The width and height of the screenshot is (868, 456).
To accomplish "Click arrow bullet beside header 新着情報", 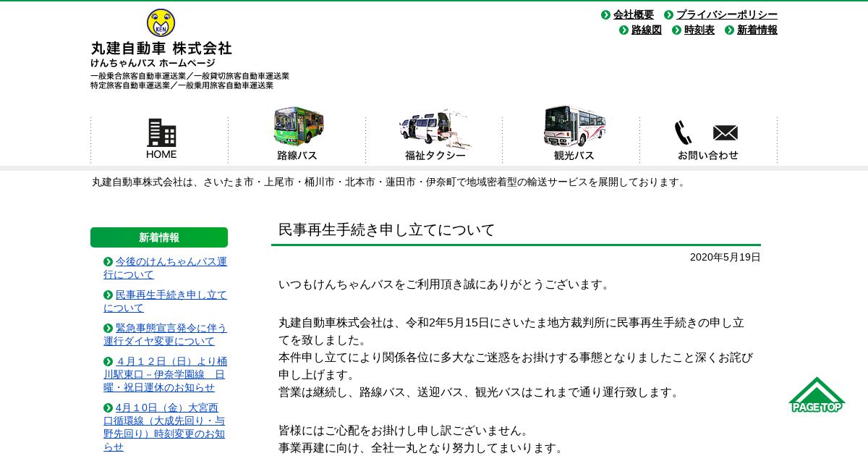I will [x=729, y=30].
